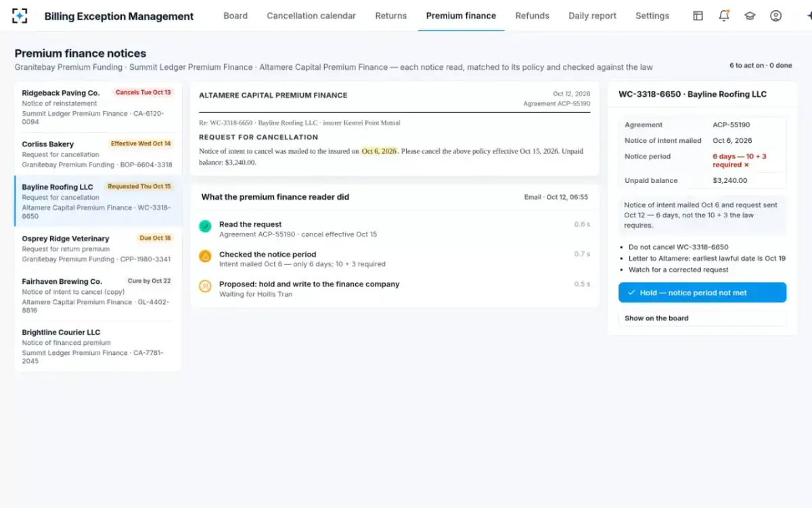Click the 0.7 s duration of notice period check
This screenshot has width=812, height=508.
(582, 254)
